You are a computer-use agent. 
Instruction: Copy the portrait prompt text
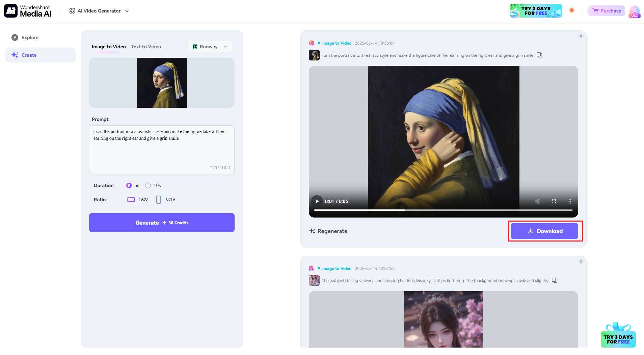click(539, 55)
